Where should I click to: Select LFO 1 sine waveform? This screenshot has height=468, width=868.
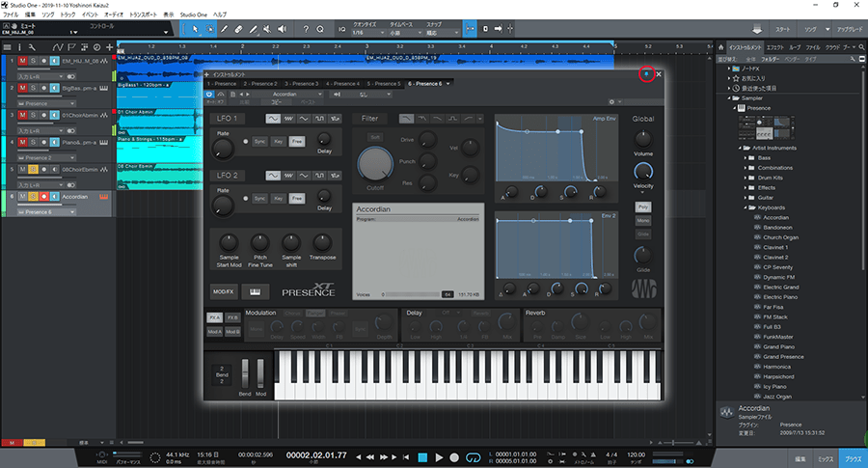[273, 119]
